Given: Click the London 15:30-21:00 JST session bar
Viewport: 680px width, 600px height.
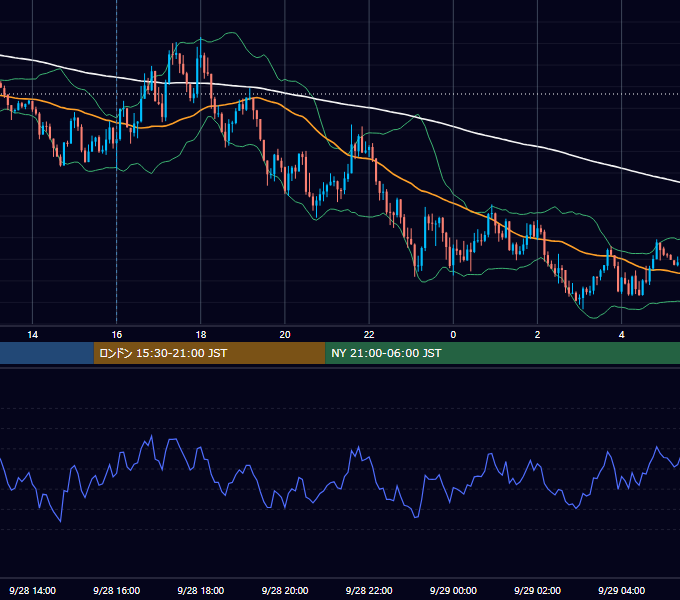Looking at the screenshot, I should click(x=209, y=353).
